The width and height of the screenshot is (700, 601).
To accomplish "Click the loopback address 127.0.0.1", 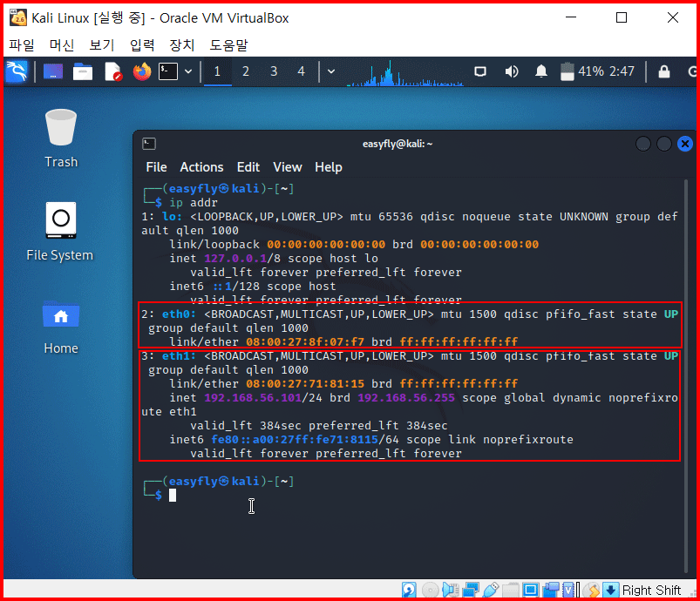I will tap(235, 259).
